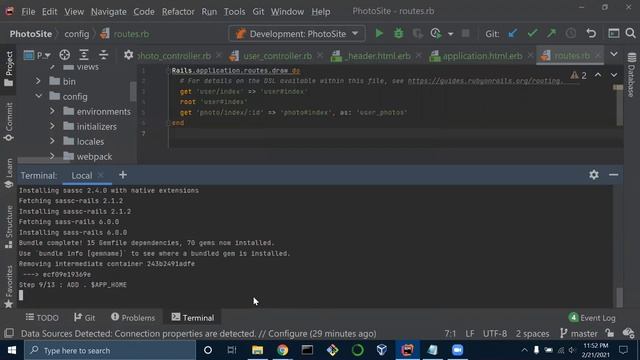
Task: Open the File menu
Action: pyautogui.click(x=28, y=11)
